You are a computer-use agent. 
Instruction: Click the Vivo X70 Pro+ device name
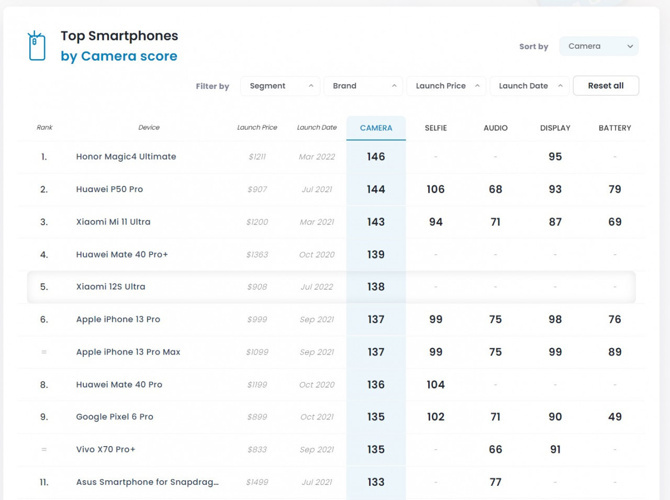click(x=105, y=450)
